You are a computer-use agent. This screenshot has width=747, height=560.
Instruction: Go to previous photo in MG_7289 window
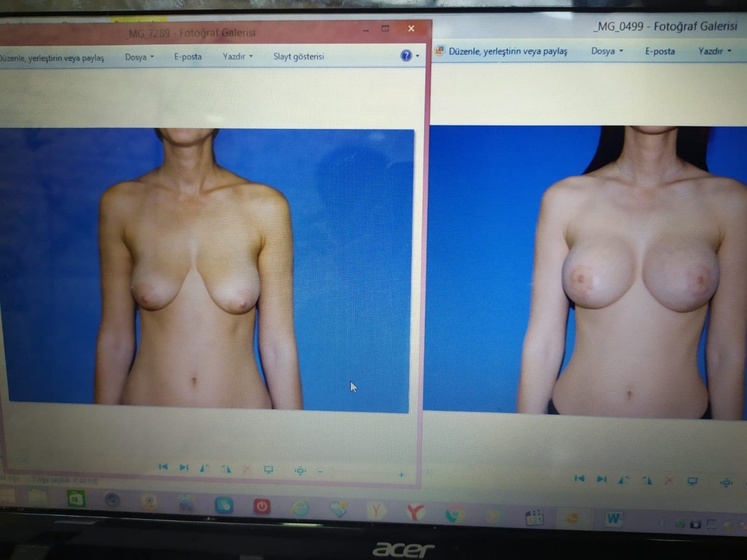point(163,467)
